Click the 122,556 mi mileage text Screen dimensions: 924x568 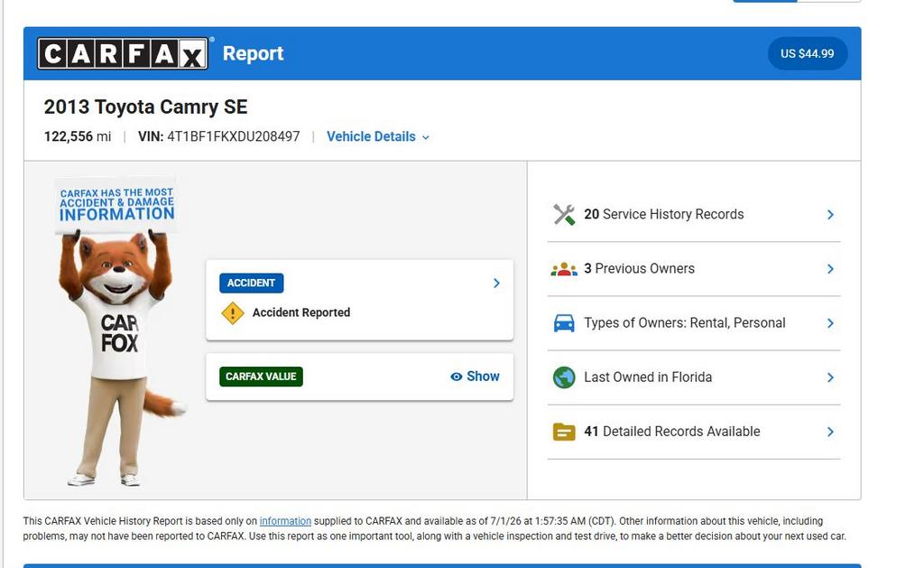[78, 137]
